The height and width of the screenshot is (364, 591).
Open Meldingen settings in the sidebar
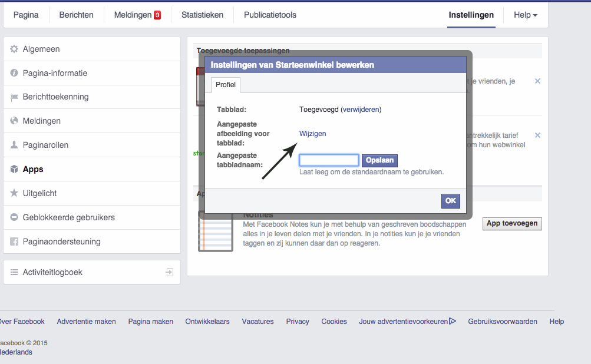[x=92, y=121]
